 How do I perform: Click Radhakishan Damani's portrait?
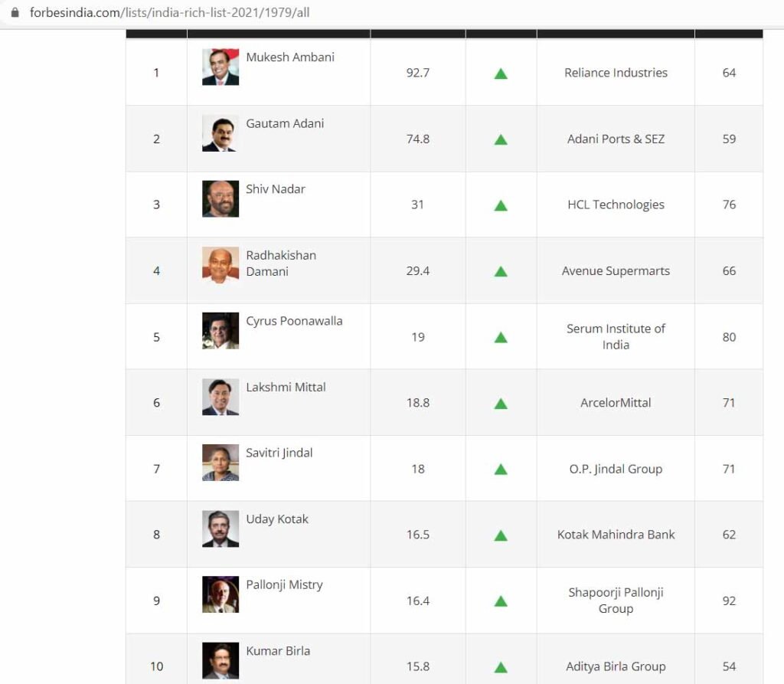pyautogui.click(x=220, y=265)
